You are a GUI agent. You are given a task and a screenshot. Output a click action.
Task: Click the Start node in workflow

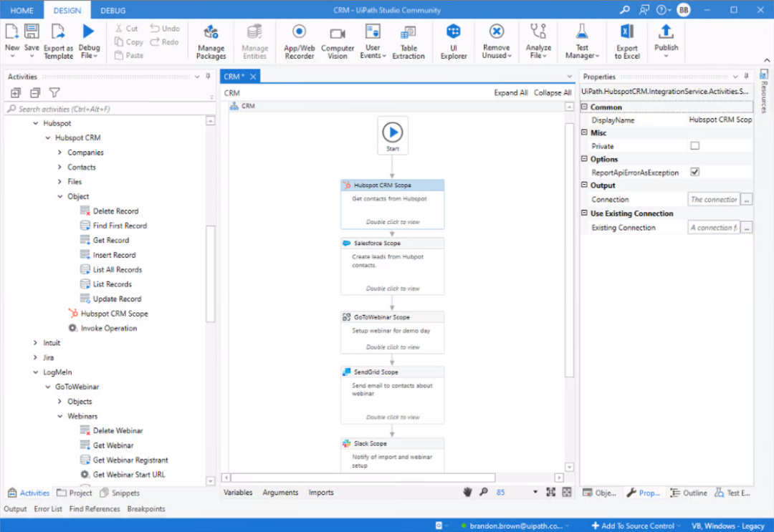[393, 135]
